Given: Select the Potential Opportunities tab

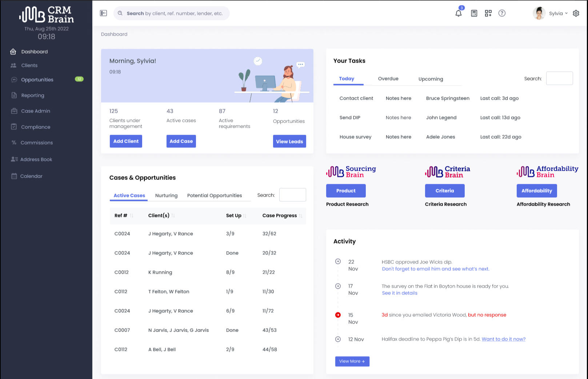Looking at the screenshot, I should click(x=214, y=196).
